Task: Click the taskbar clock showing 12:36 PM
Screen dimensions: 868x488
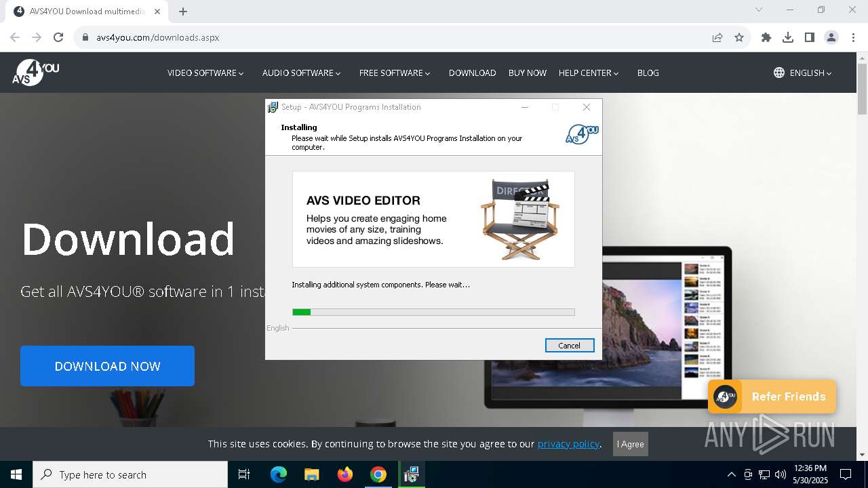Action: tap(810, 474)
